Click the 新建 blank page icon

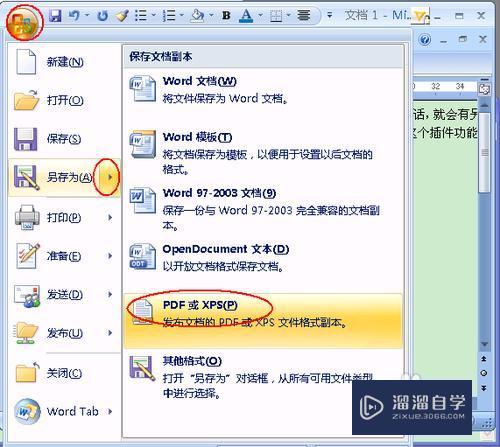pos(26,62)
